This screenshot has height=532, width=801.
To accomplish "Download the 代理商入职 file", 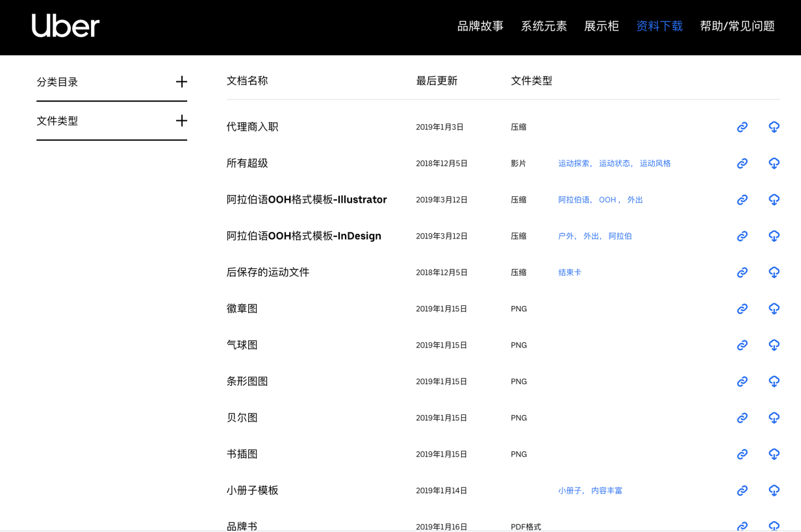I will coord(774,127).
